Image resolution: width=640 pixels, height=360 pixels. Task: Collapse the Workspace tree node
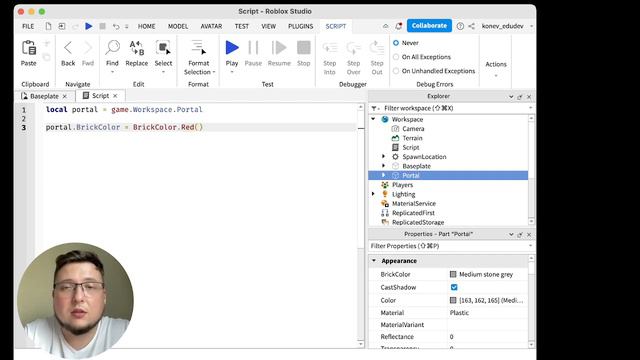click(x=373, y=119)
